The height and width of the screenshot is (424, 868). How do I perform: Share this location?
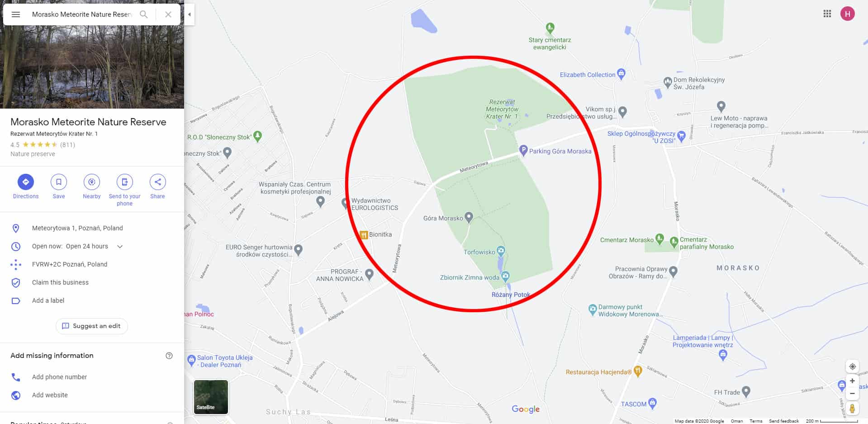(x=157, y=186)
